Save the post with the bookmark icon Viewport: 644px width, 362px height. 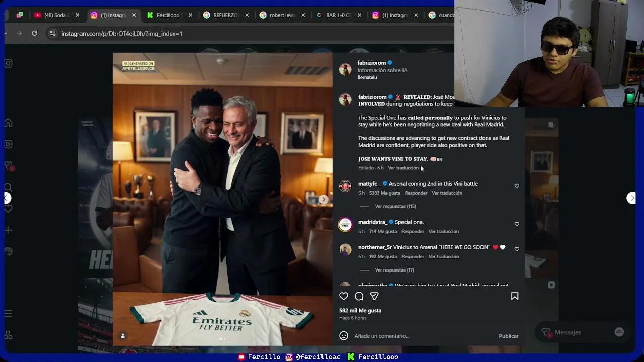tap(515, 296)
